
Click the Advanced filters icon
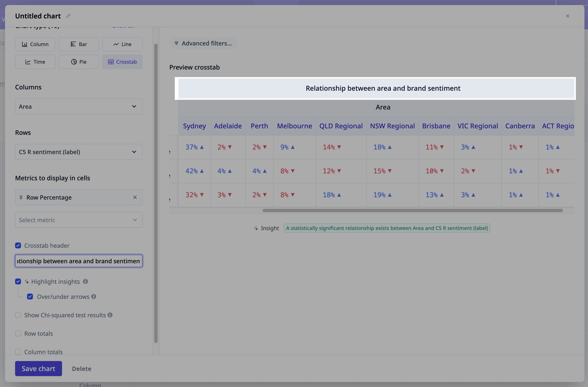pyautogui.click(x=176, y=43)
